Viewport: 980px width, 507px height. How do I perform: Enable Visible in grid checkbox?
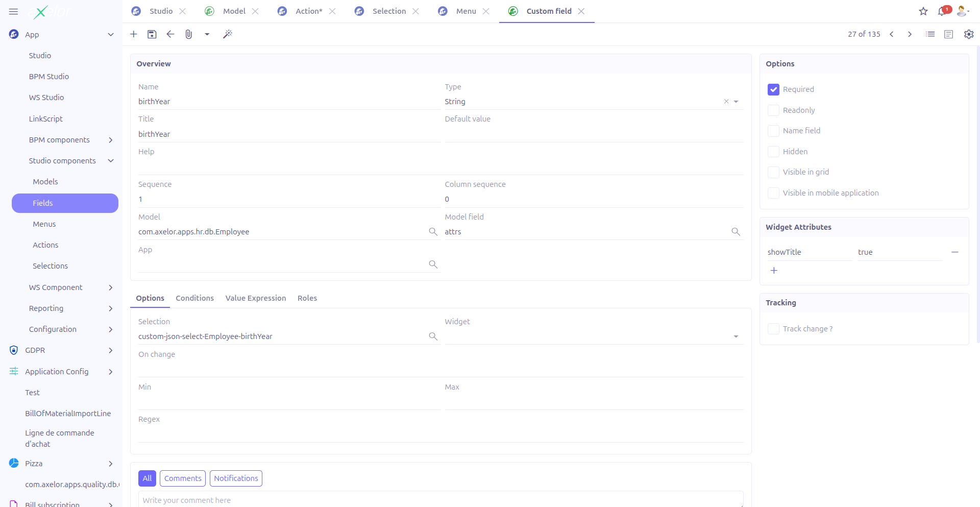pos(774,172)
